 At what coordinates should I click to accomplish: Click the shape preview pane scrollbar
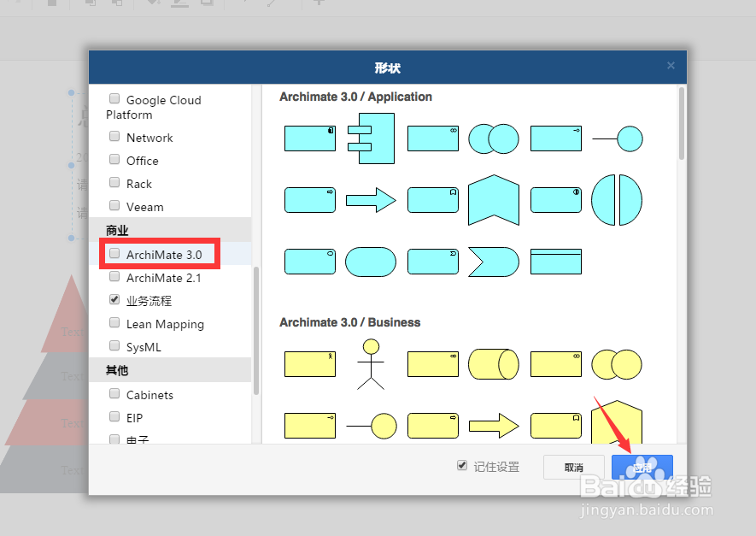point(682,123)
